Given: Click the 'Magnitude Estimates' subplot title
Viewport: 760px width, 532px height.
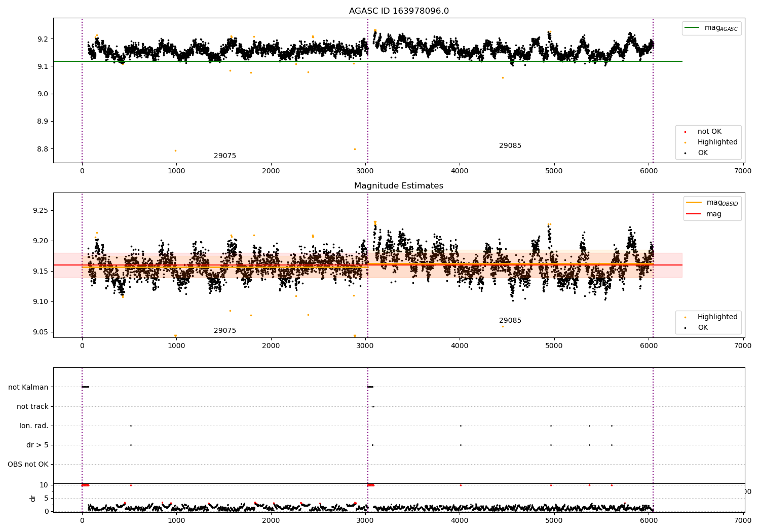Looking at the screenshot, I should point(399,186).
